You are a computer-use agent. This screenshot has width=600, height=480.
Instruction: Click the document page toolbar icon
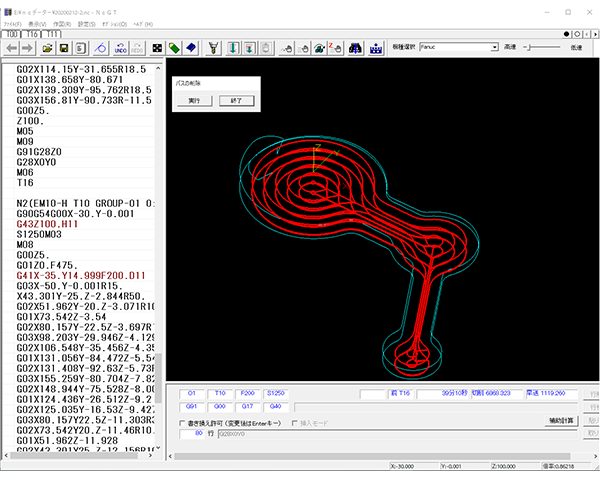[x=80, y=48]
